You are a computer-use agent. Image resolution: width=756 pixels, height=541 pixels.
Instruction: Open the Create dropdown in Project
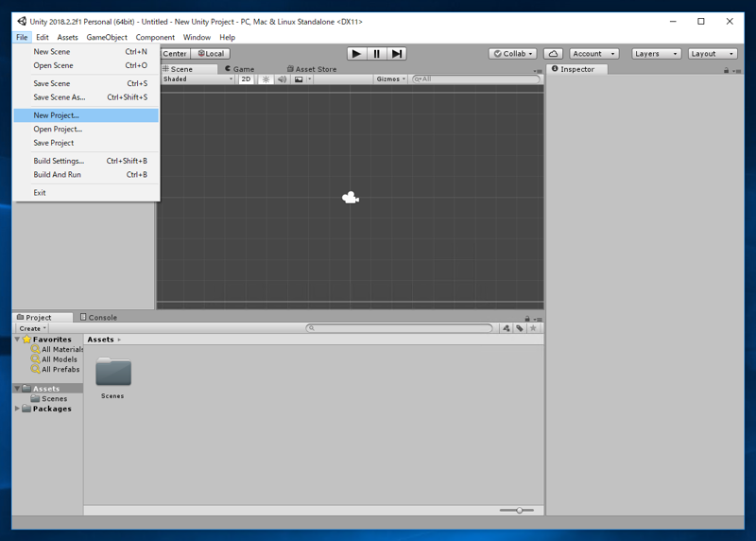(x=32, y=328)
